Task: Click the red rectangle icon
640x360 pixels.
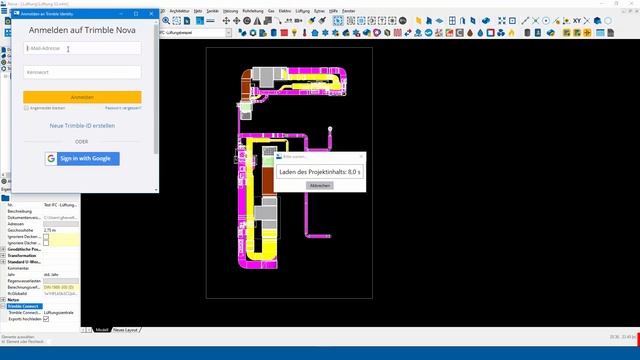Action: (284, 33)
